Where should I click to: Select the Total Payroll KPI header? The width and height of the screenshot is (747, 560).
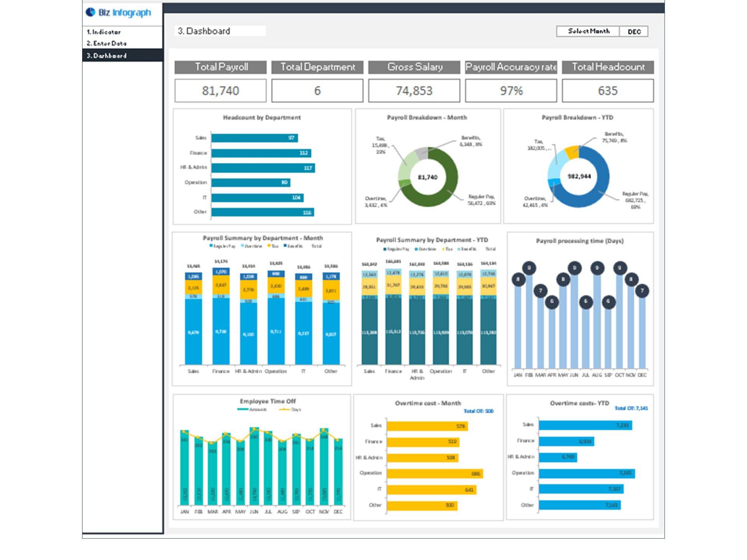[x=220, y=67]
